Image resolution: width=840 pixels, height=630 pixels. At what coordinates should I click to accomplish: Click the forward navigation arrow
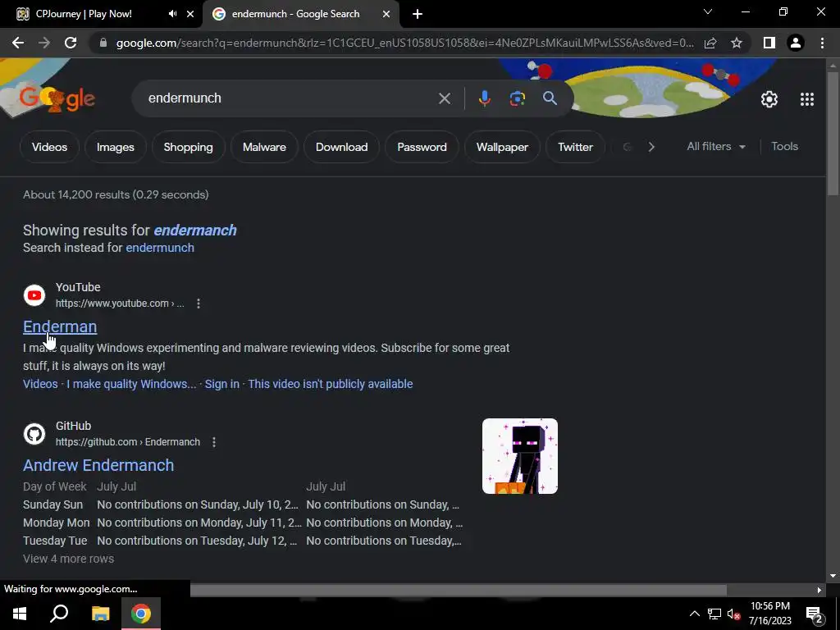44,43
